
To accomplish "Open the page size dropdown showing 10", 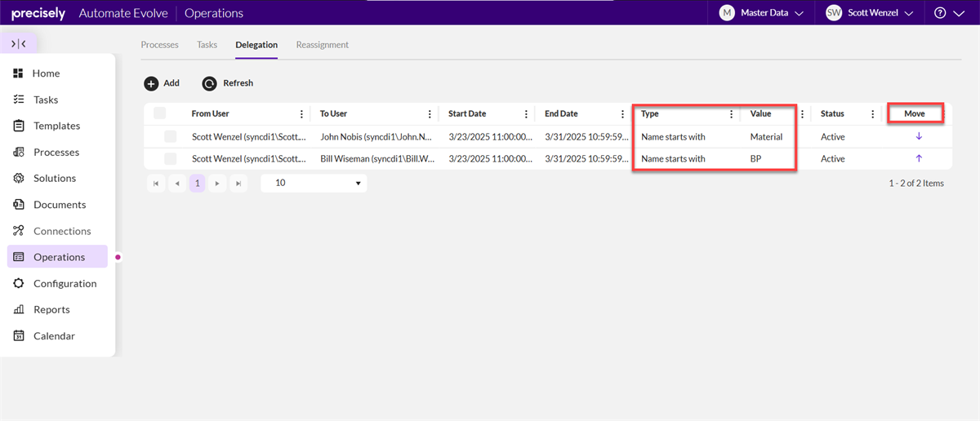I will pos(314,184).
